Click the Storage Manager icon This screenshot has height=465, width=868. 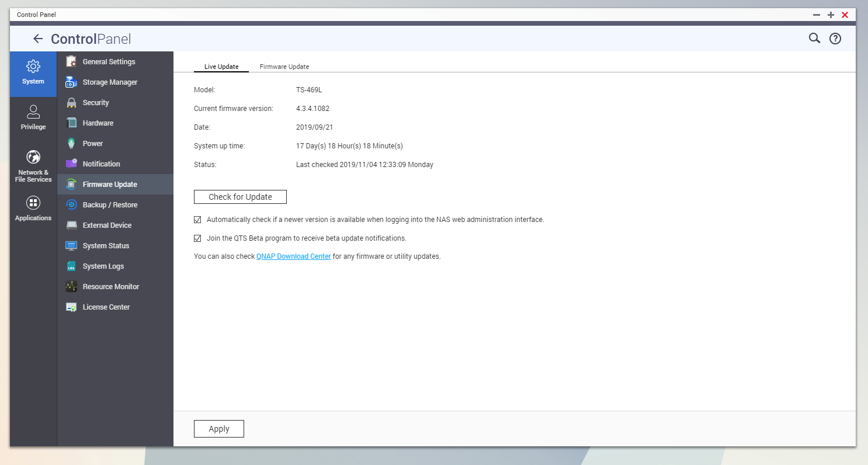pyautogui.click(x=71, y=82)
